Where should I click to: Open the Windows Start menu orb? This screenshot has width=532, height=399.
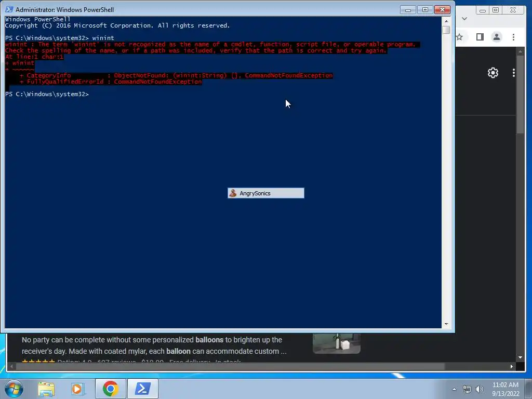click(14, 389)
